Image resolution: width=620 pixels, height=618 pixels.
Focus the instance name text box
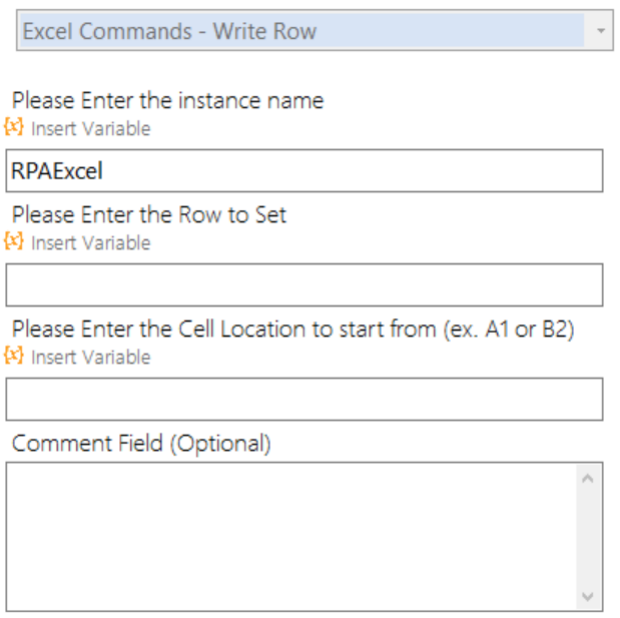coord(304,171)
